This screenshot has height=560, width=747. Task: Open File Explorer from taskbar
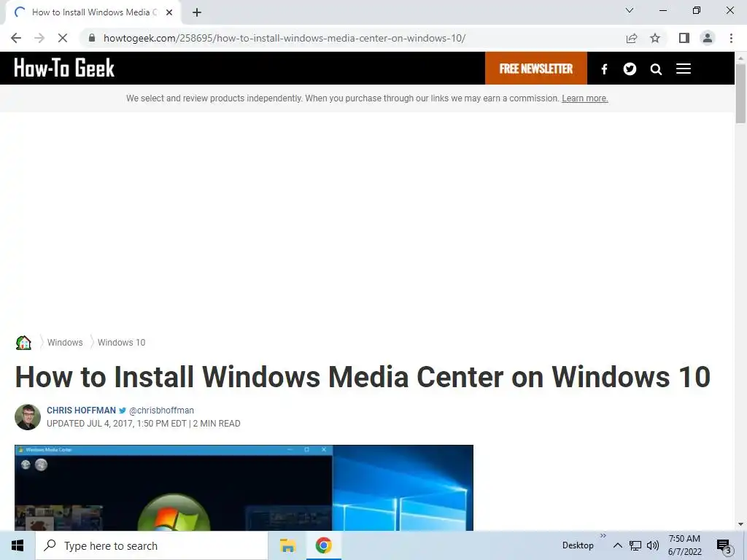click(x=287, y=545)
